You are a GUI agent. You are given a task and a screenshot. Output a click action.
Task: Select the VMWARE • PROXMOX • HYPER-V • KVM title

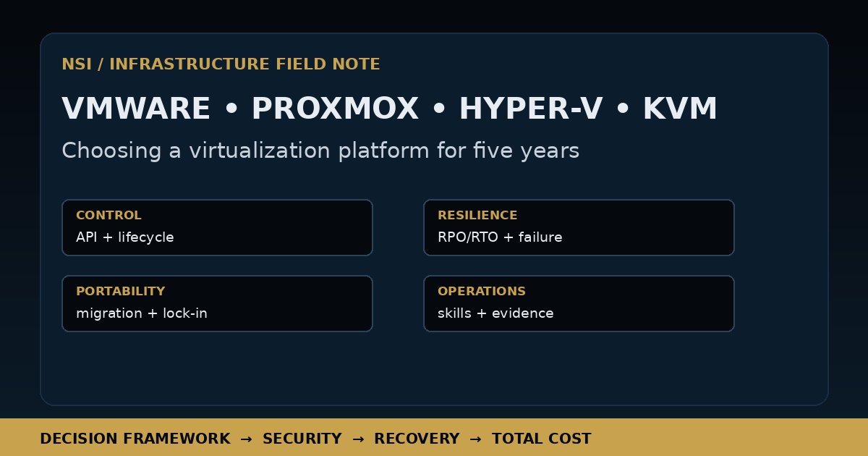(389, 109)
